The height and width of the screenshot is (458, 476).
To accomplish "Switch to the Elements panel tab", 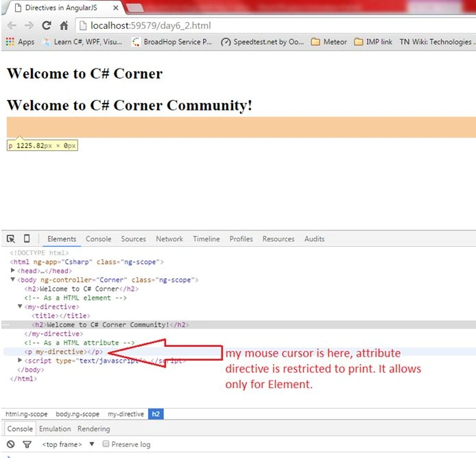I will (62, 239).
